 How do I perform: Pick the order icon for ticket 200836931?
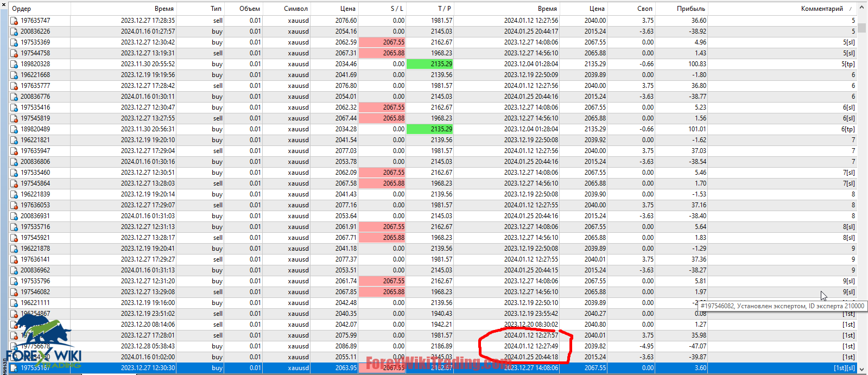coord(14,216)
